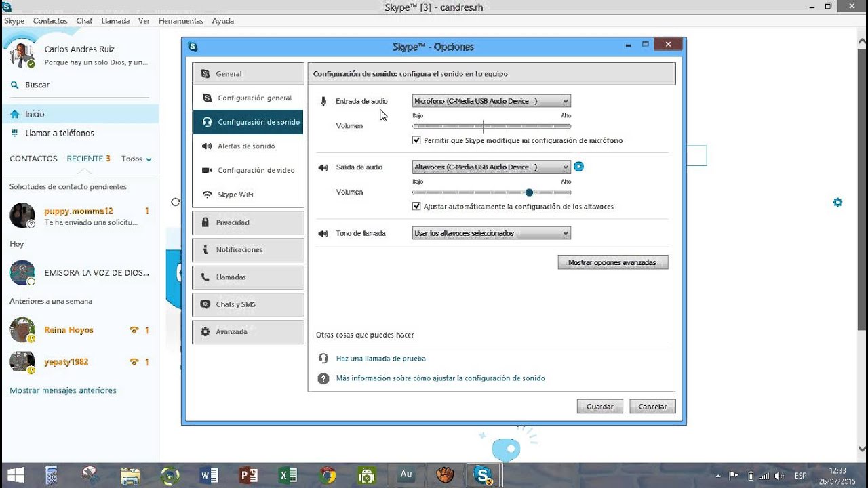This screenshot has width=868, height=488.
Task: Switch to the CONTACTOS tab
Action: (33, 159)
